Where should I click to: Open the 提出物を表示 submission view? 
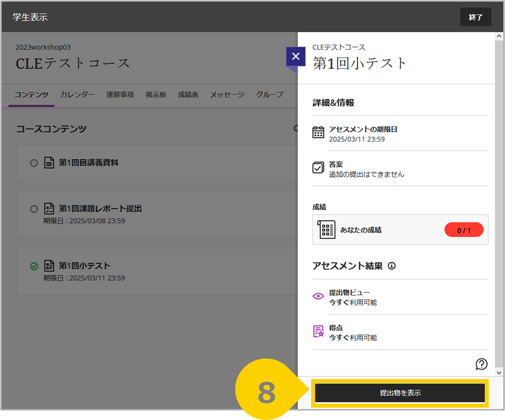point(400,393)
